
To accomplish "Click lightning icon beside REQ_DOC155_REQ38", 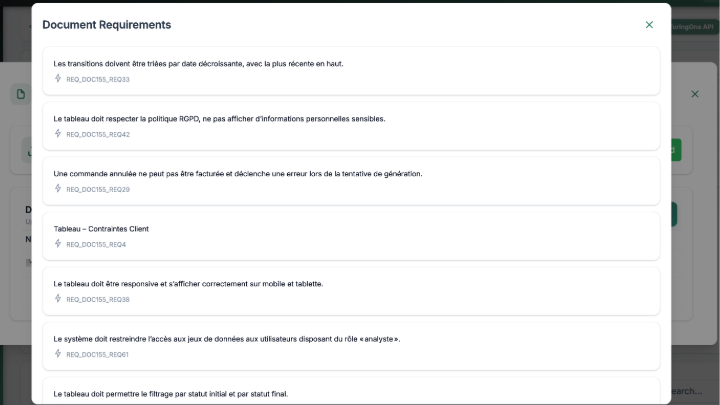I will (58, 298).
